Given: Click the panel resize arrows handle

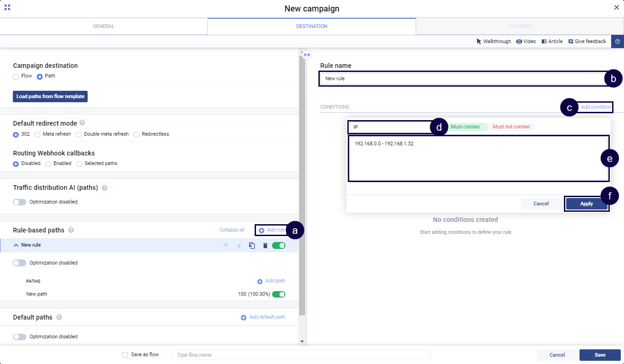Looking at the screenshot, I should [x=307, y=55].
